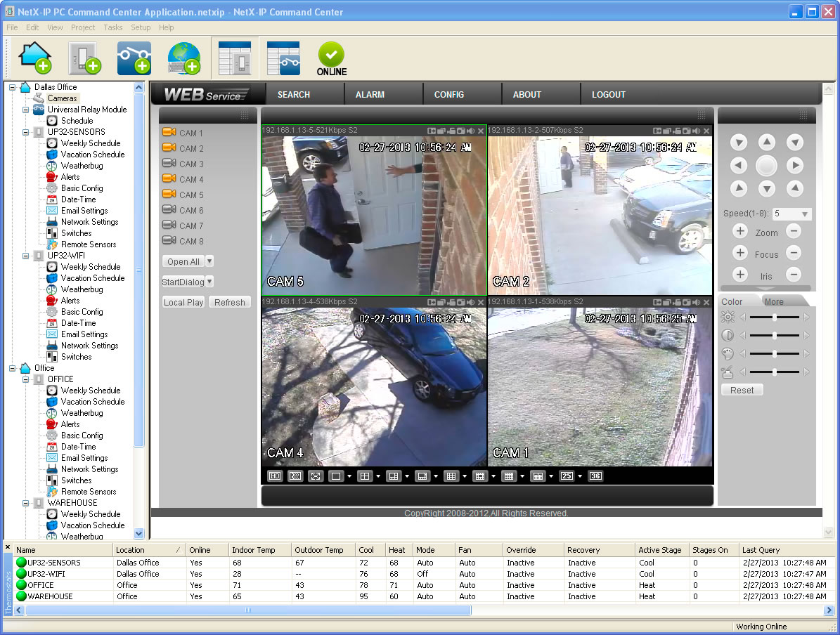Click the LOGOUT button

click(x=609, y=94)
